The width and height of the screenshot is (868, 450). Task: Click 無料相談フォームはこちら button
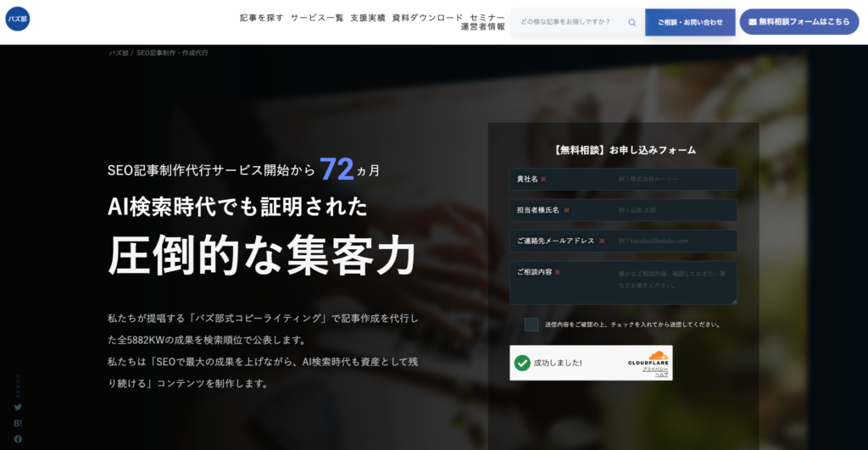[x=799, y=21]
